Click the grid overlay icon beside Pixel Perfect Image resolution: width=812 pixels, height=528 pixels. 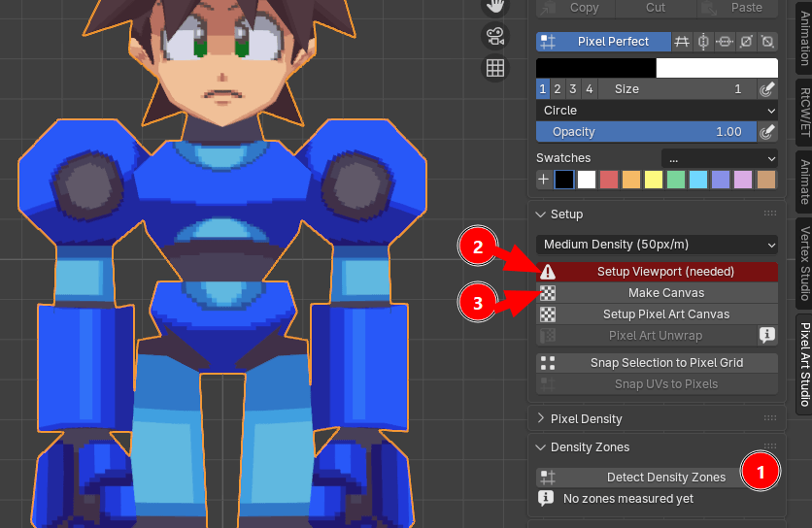(x=682, y=42)
